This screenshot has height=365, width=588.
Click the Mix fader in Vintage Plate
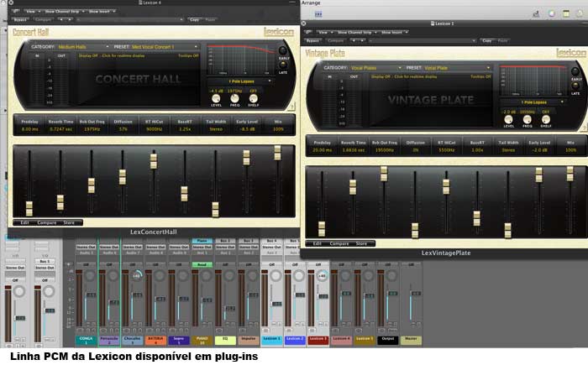570,174
